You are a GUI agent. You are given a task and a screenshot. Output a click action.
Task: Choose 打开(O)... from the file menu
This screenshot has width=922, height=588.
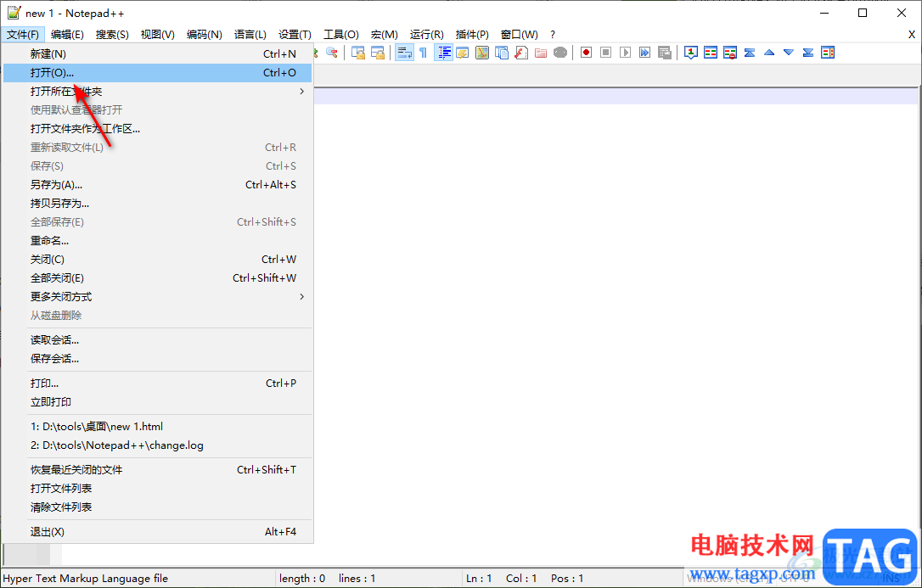click(x=158, y=73)
